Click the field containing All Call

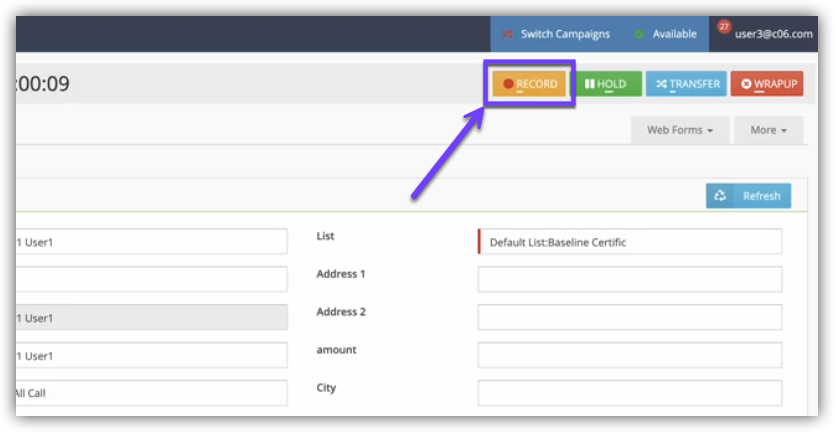pos(150,393)
